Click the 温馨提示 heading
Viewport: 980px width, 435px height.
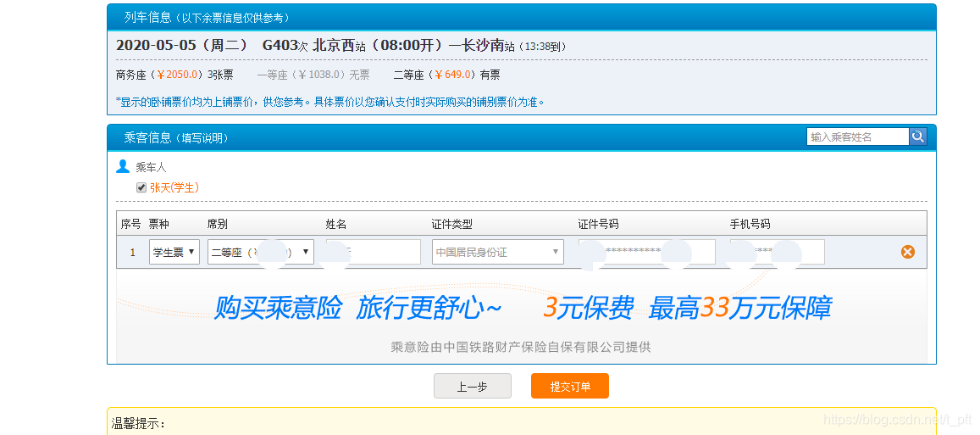click(138, 424)
